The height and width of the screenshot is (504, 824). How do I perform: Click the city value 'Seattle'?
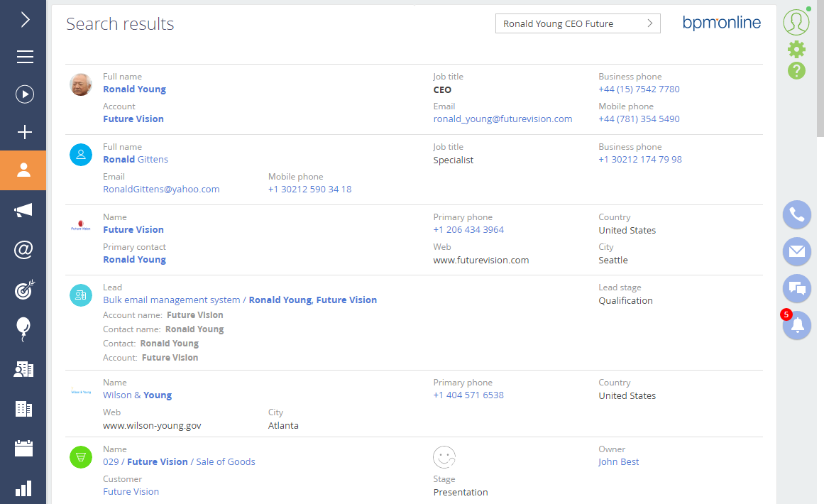[613, 260]
